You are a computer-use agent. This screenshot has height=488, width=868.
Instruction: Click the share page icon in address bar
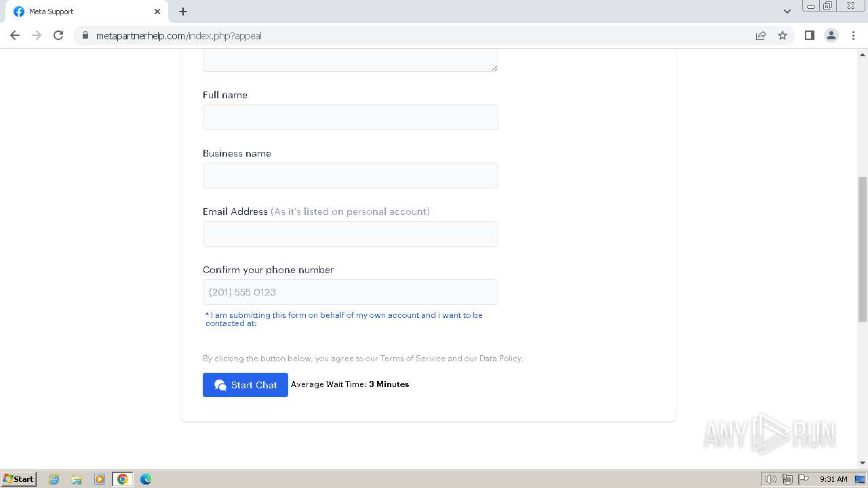pos(761,35)
